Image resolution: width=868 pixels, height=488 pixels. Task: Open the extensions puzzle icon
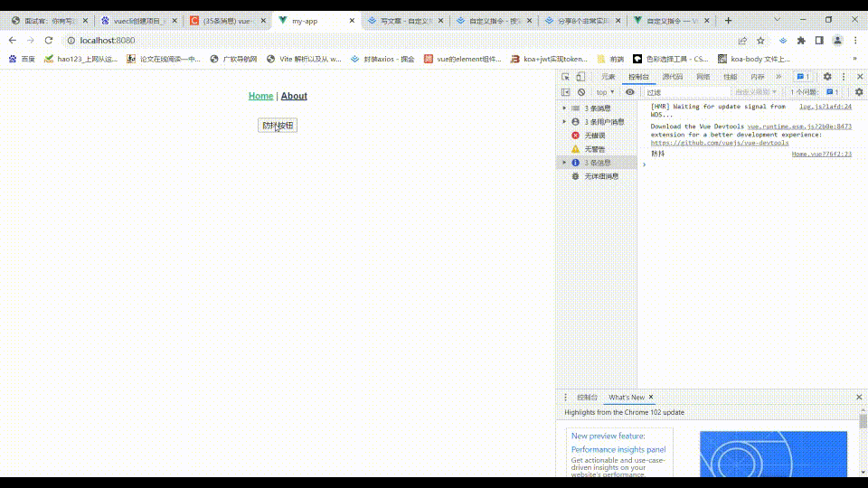[801, 41]
